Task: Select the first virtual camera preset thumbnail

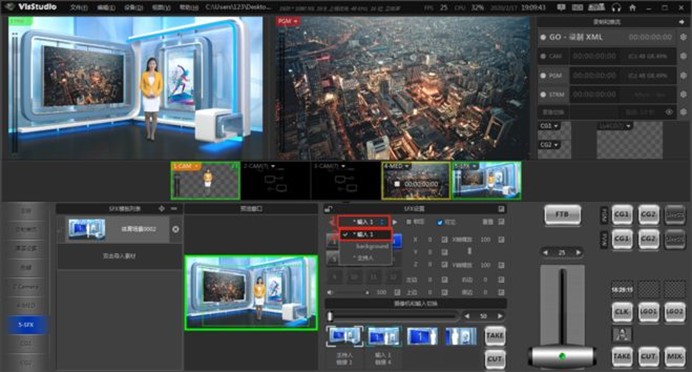Action: pos(345,336)
